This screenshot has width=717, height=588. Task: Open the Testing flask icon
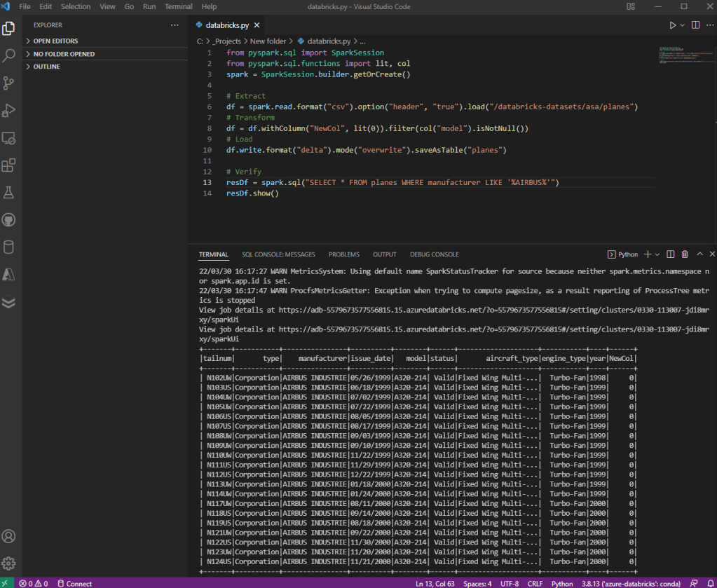tap(9, 193)
